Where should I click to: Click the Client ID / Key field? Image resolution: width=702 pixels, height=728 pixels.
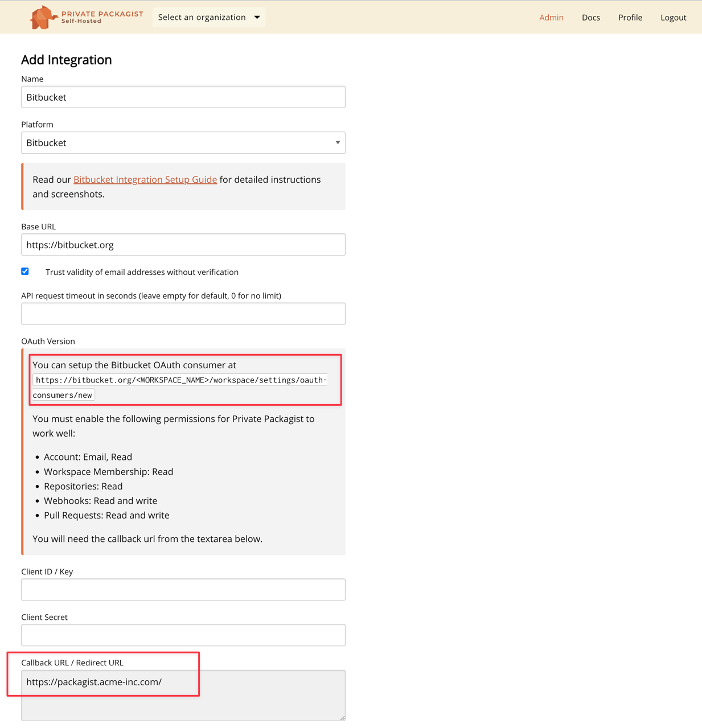click(183, 590)
